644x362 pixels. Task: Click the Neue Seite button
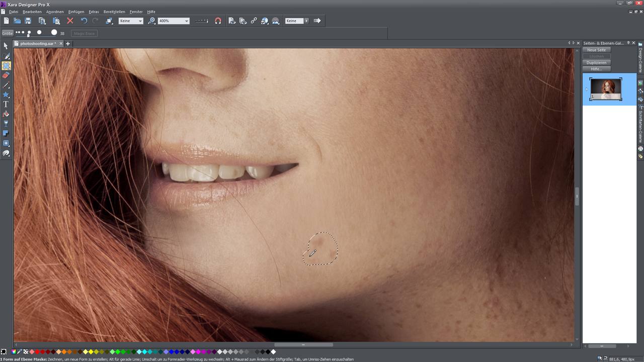pos(597,50)
